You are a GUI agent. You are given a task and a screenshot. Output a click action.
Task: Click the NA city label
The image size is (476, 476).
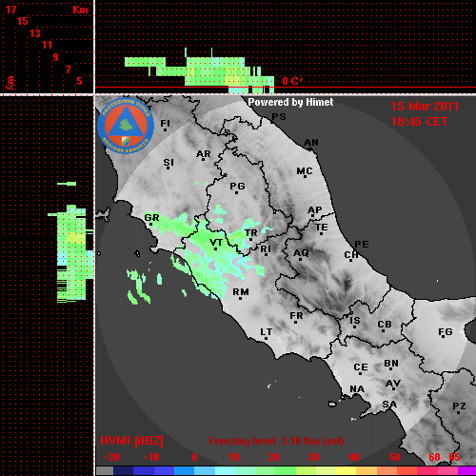pos(357,389)
